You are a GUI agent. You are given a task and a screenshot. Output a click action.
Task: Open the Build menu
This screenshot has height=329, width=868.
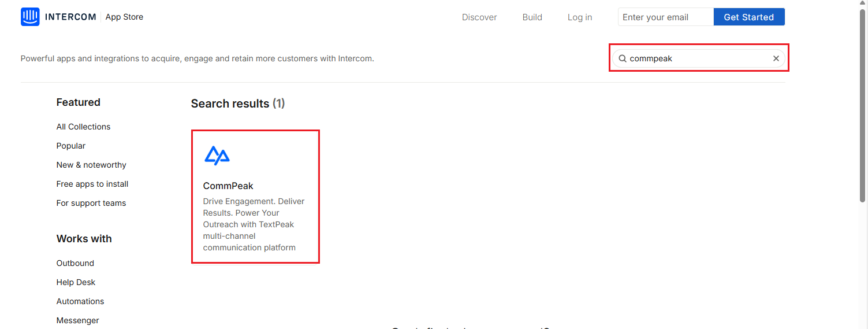coord(532,17)
